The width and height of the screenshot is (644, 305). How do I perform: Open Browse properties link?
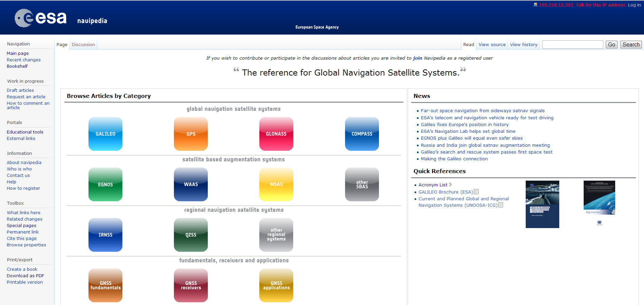[26, 245]
